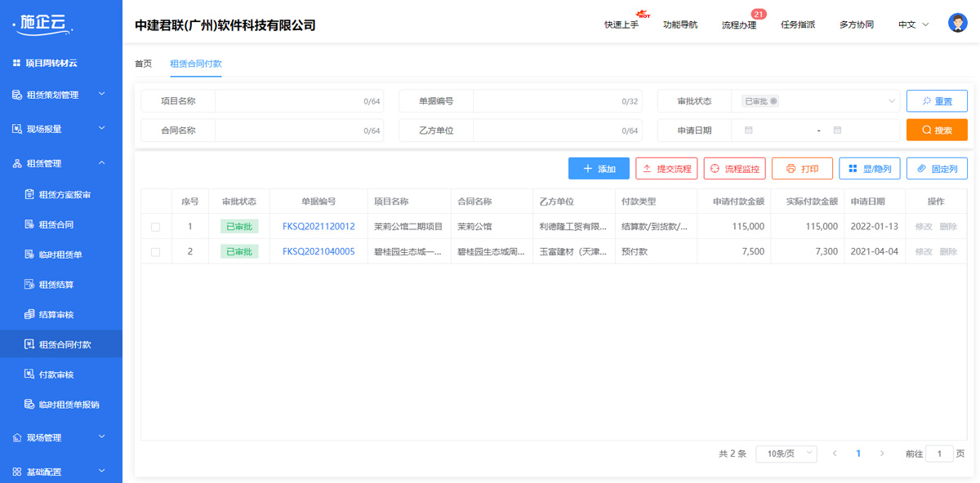Click the 显/隐列 columns button
980x483 pixels.
pos(870,169)
